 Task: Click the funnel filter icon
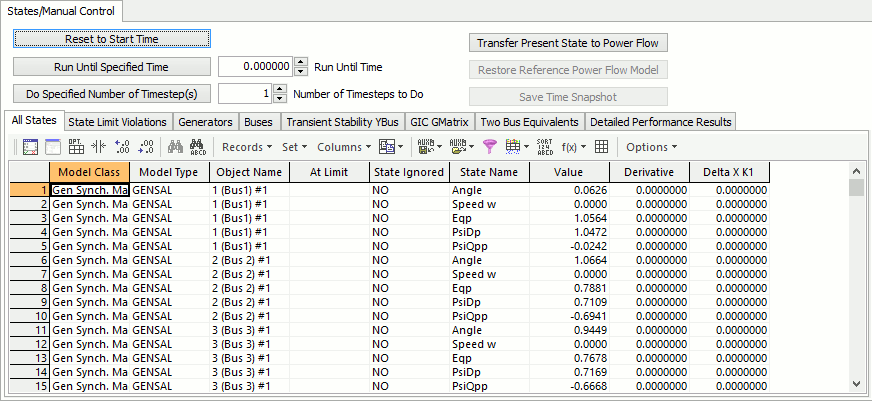(489, 147)
